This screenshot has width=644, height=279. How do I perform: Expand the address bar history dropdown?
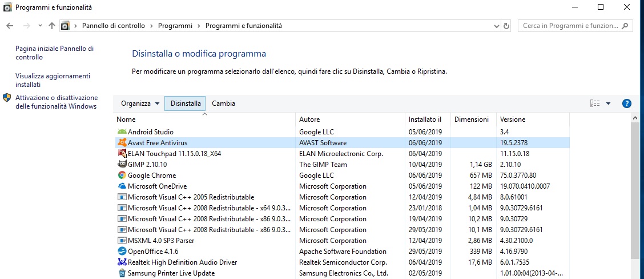[x=496, y=26]
